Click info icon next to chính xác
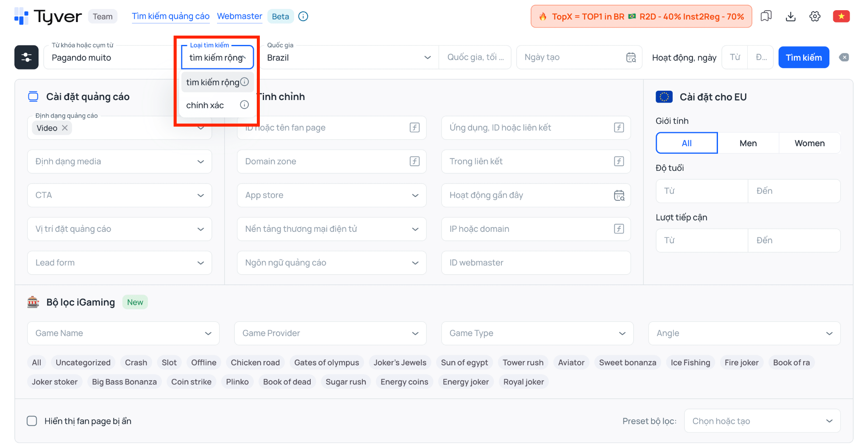The width and height of the screenshot is (868, 445). pos(245,105)
